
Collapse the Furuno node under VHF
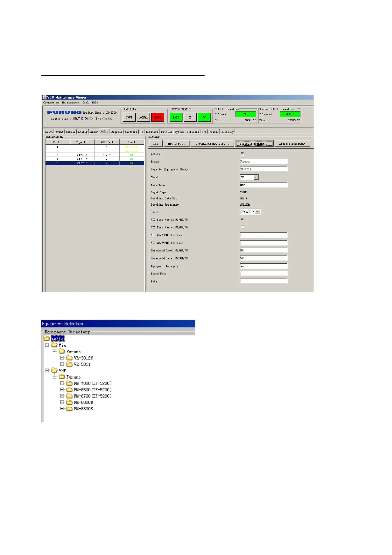55,377
